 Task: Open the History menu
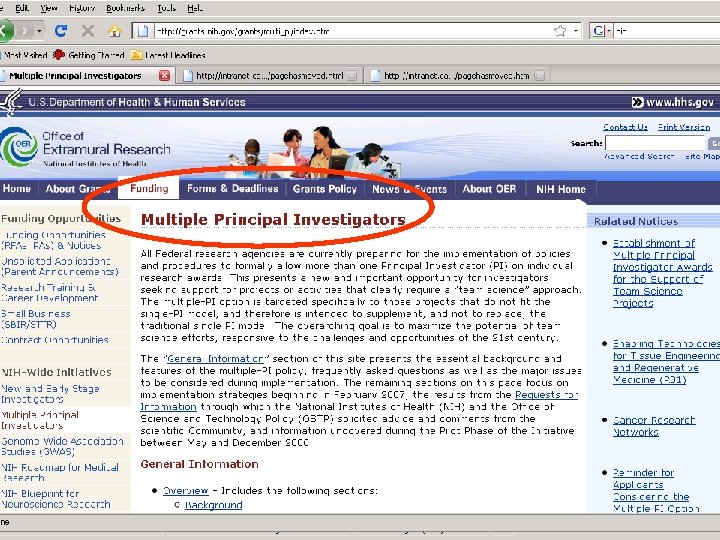coord(82,8)
